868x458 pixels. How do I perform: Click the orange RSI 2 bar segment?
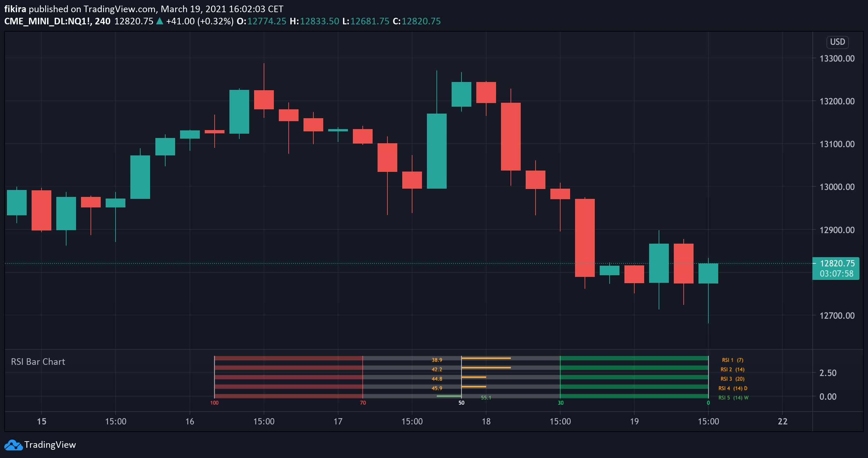click(486, 368)
